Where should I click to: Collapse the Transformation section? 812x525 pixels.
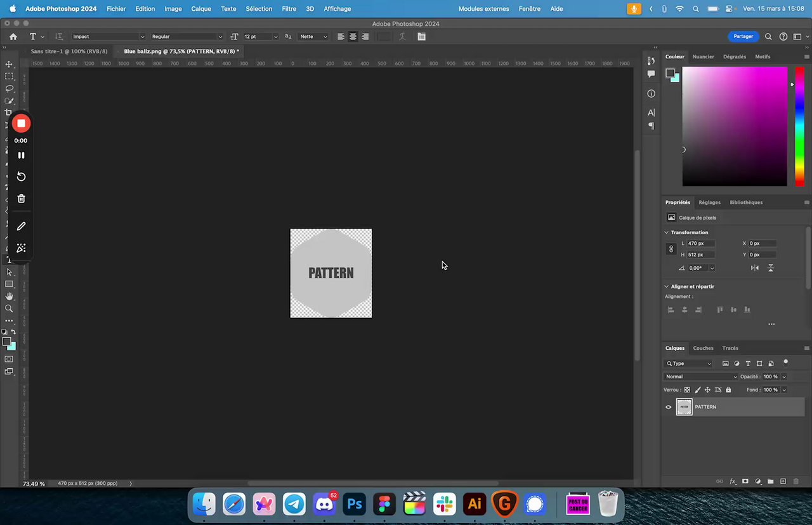click(667, 232)
